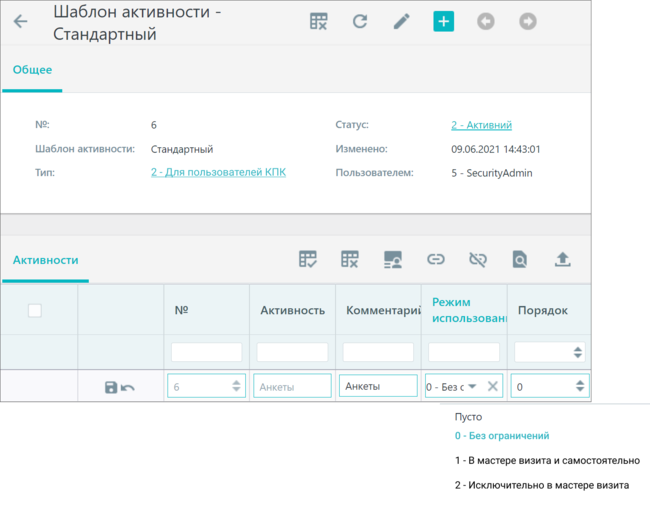The width and height of the screenshot is (650, 505).
Task: Click the clear table filter icon in header
Action: (318, 21)
